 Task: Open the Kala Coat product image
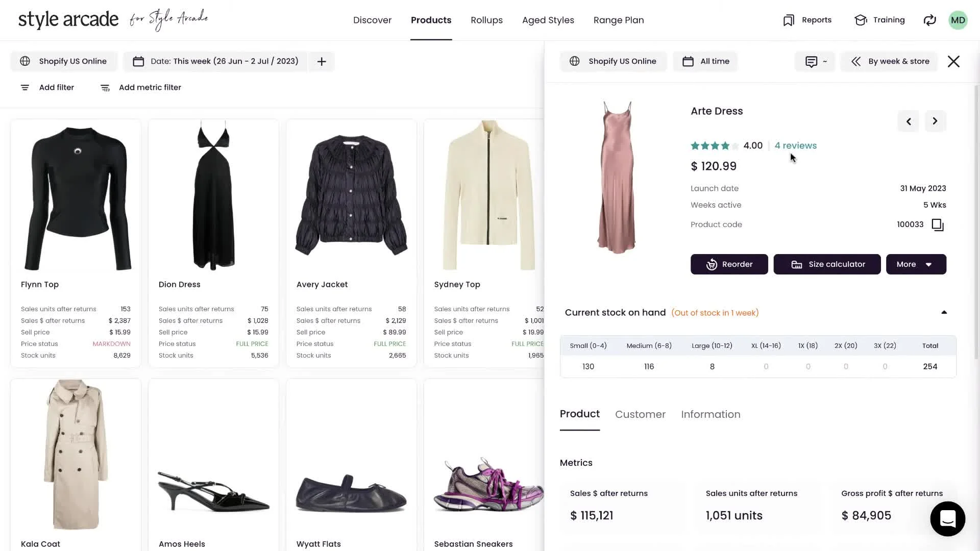pyautogui.click(x=76, y=455)
